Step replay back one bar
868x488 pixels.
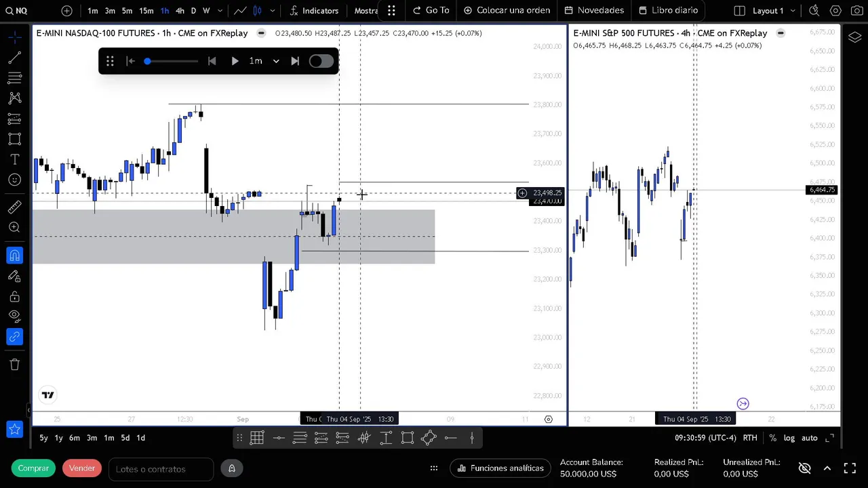pyautogui.click(x=212, y=61)
